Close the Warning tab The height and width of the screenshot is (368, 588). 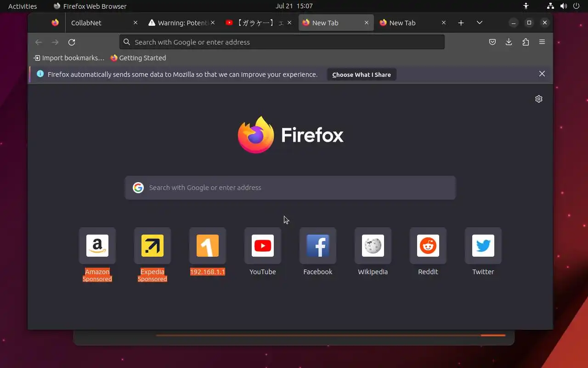213,23
